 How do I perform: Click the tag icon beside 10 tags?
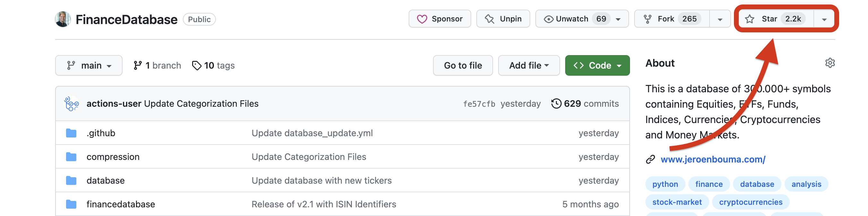(196, 66)
